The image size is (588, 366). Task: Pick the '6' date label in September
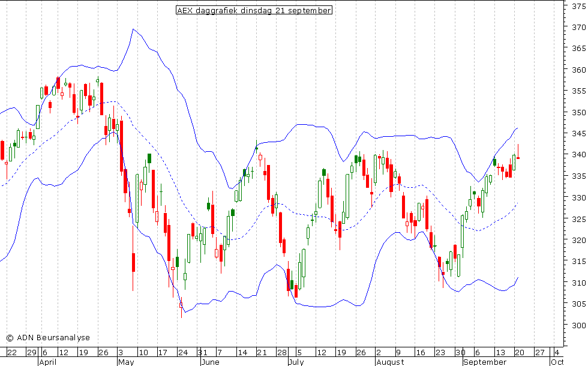click(478, 353)
